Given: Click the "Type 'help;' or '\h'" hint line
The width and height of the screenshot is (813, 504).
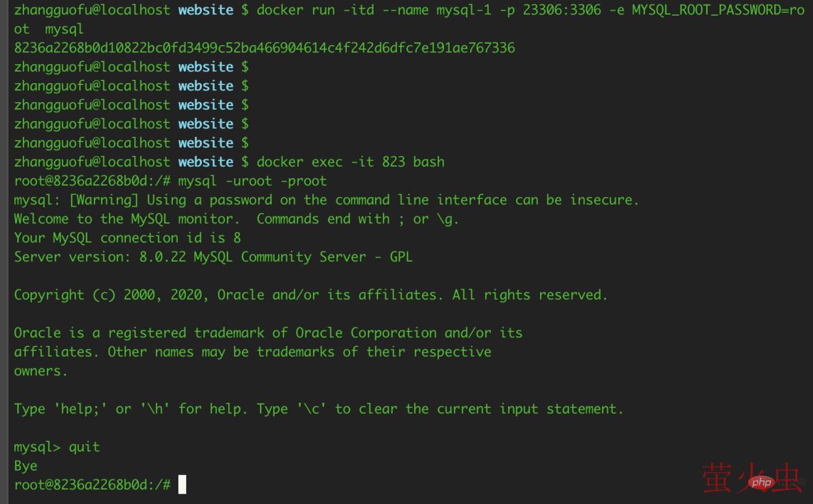Looking at the screenshot, I should (x=319, y=409).
